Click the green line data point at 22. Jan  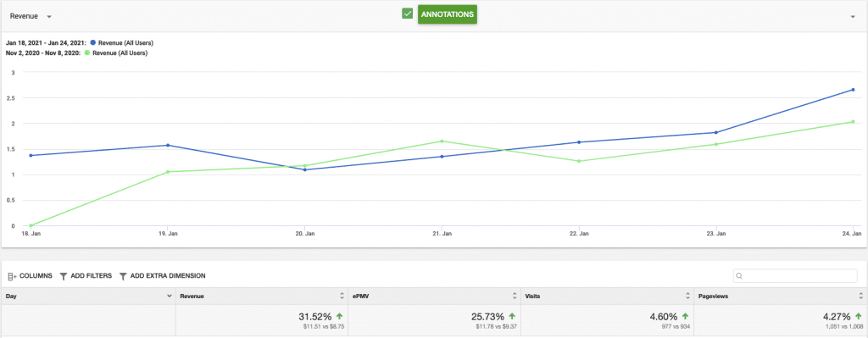pos(579,161)
